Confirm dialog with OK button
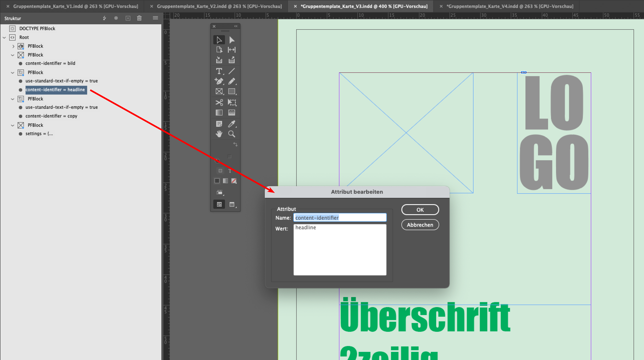This screenshot has height=360, width=644. (x=420, y=210)
